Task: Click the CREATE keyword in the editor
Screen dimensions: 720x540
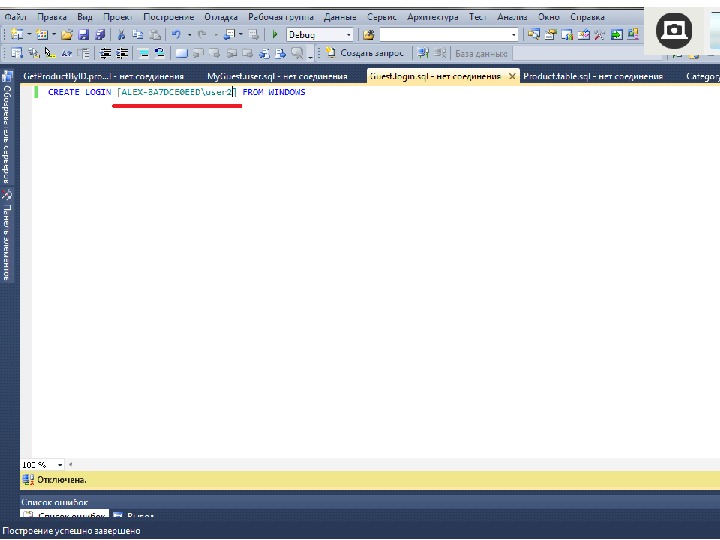Action: coord(64,92)
